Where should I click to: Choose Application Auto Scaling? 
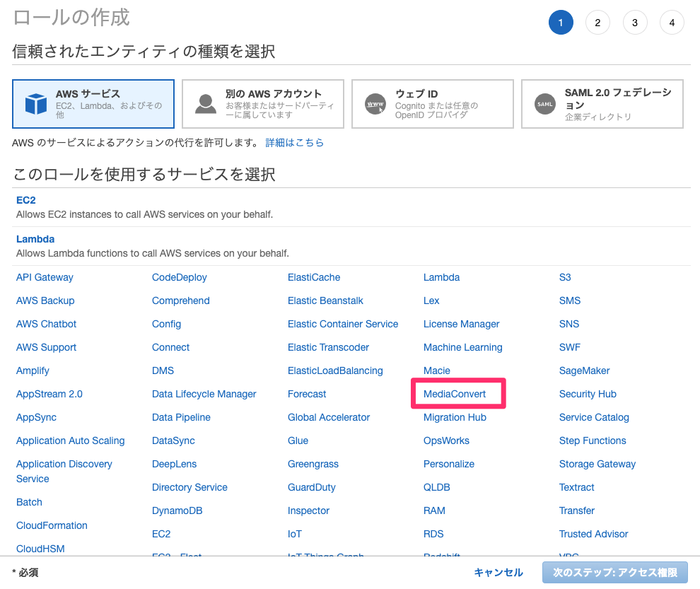pos(71,441)
